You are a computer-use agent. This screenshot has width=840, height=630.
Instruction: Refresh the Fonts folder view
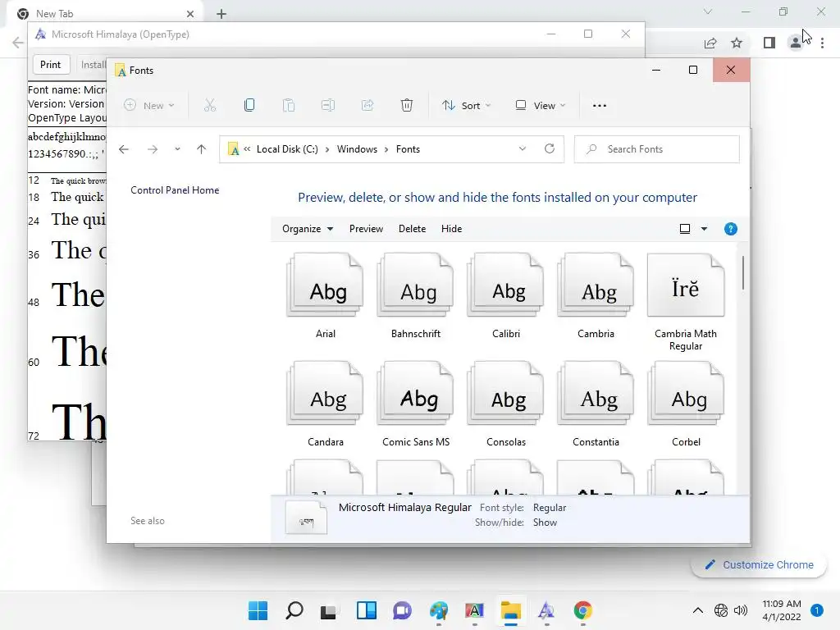pyautogui.click(x=550, y=149)
